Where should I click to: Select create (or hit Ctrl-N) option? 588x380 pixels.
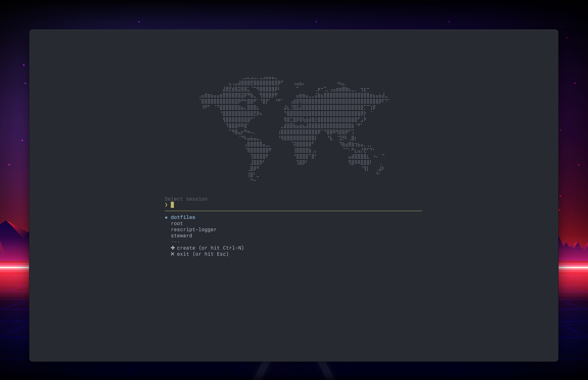210,248
